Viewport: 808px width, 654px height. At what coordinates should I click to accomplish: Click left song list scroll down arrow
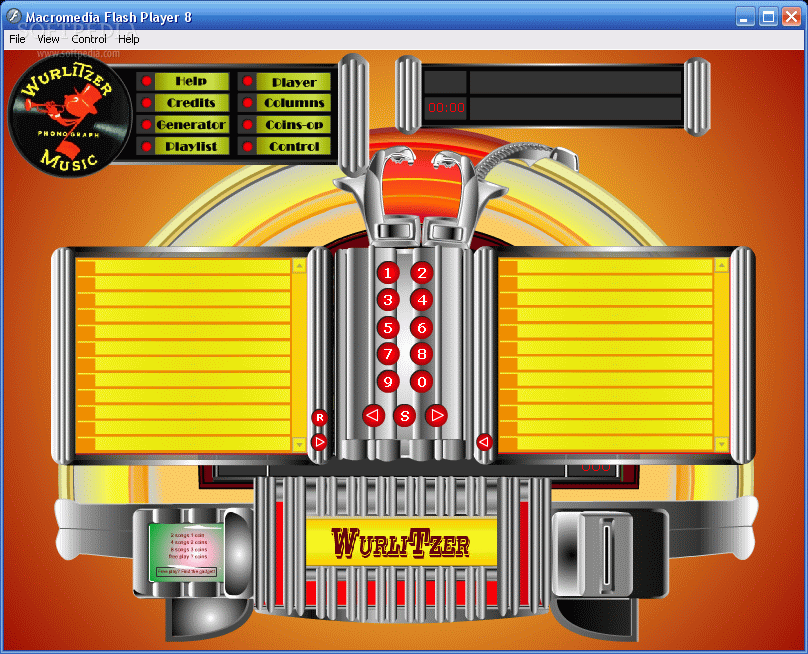(299, 444)
